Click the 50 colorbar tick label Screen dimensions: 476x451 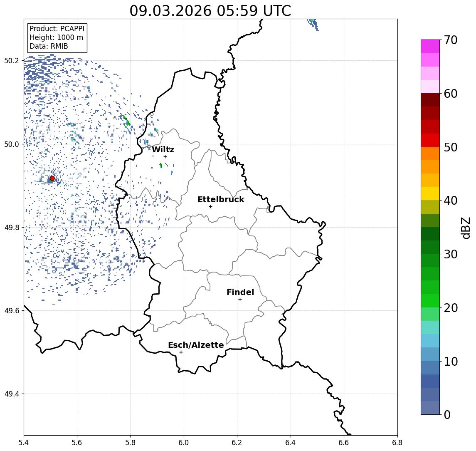[x=451, y=147]
